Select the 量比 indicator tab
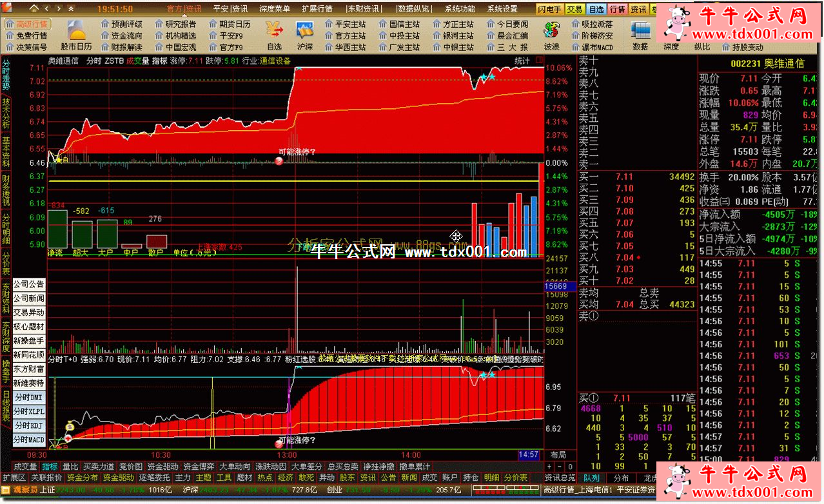This screenshot has height=504, width=824. (x=70, y=466)
